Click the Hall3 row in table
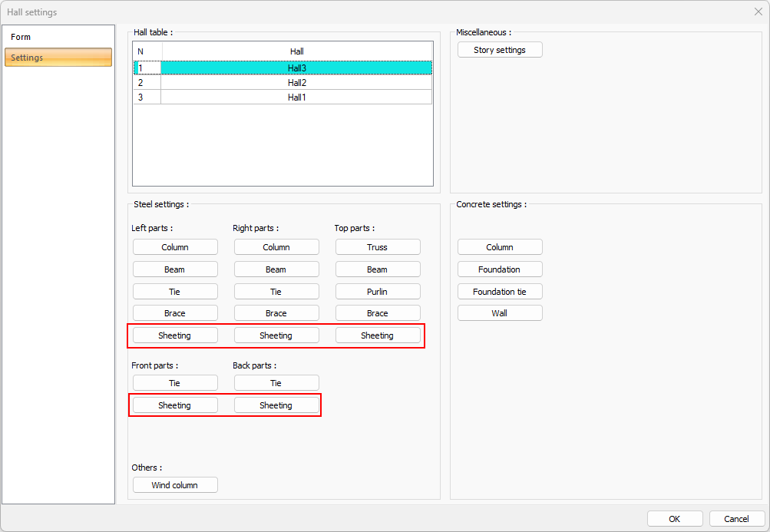This screenshot has width=770, height=532. 296,68
